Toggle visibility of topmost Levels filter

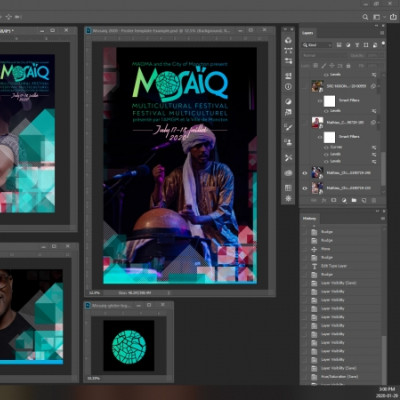pyautogui.click(x=326, y=75)
